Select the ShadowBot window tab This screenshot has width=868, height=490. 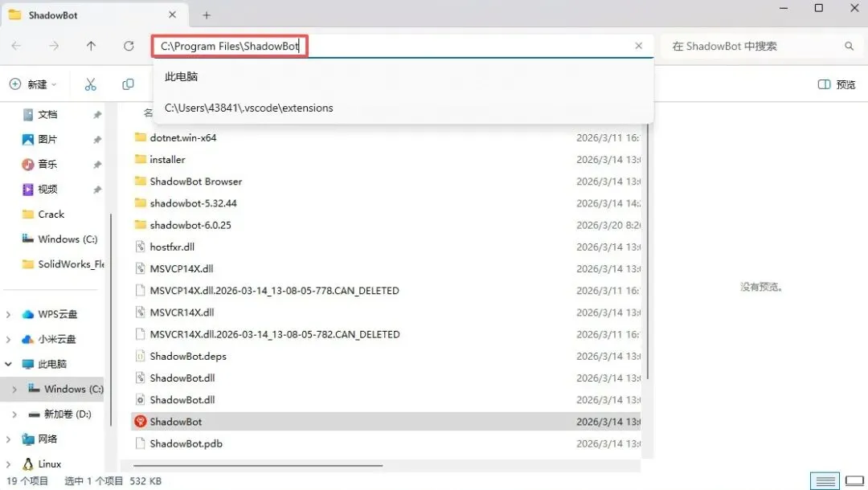tap(94, 15)
